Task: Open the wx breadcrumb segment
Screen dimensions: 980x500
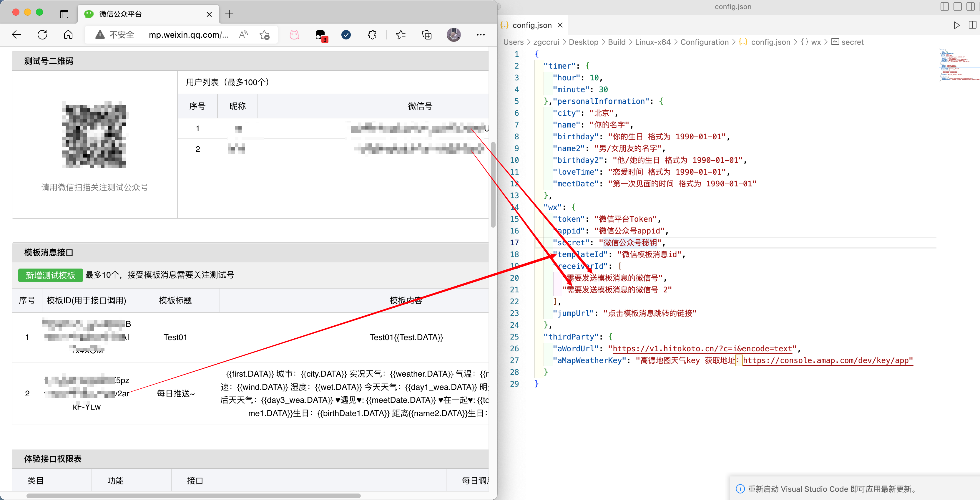Action: pyautogui.click(x=811, y=42)
